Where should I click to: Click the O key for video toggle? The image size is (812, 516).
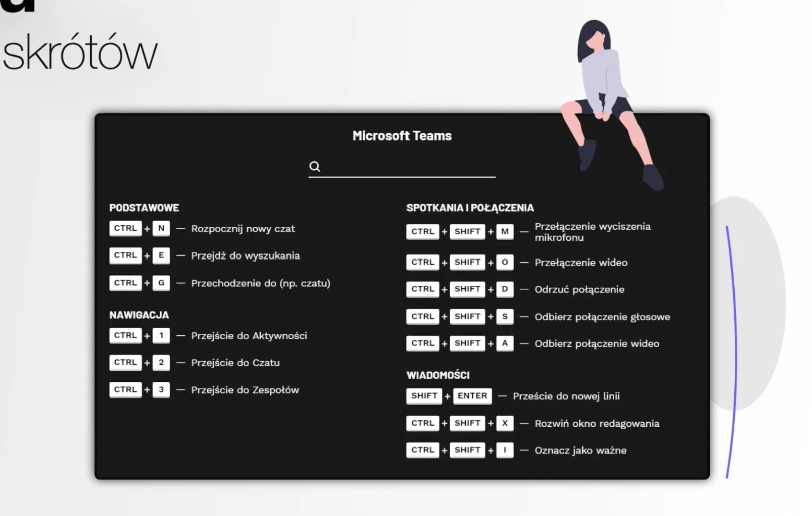point(505,262)
